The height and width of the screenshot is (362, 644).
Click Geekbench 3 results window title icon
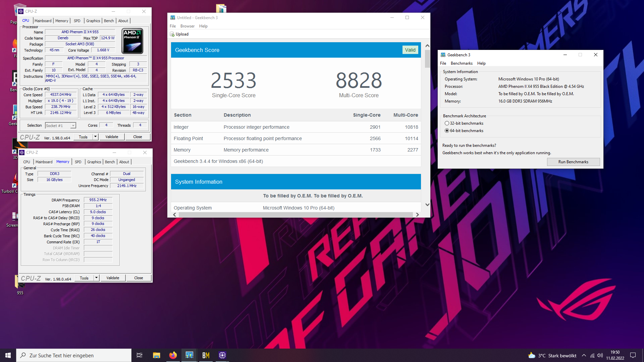[x=172, y=18]
